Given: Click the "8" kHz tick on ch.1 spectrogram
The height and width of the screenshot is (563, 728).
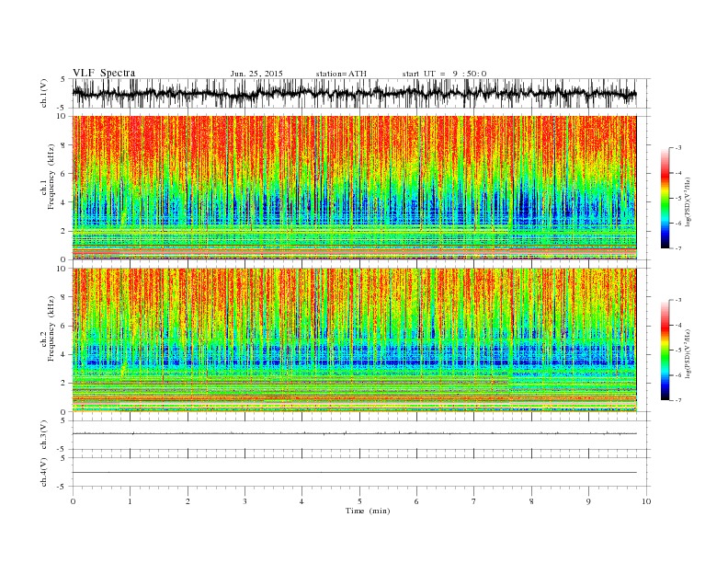Looking at the screenshot, I should [63, 145].
